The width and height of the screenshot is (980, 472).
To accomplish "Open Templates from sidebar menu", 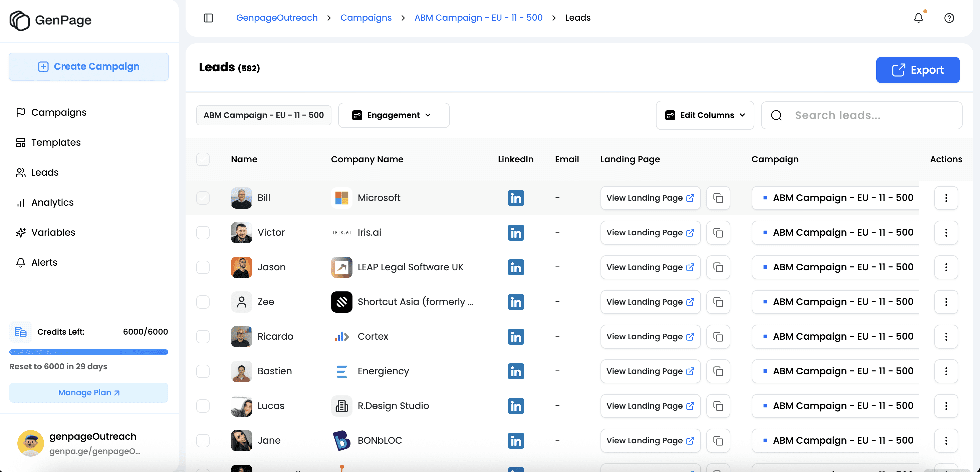I will (55, 143).
